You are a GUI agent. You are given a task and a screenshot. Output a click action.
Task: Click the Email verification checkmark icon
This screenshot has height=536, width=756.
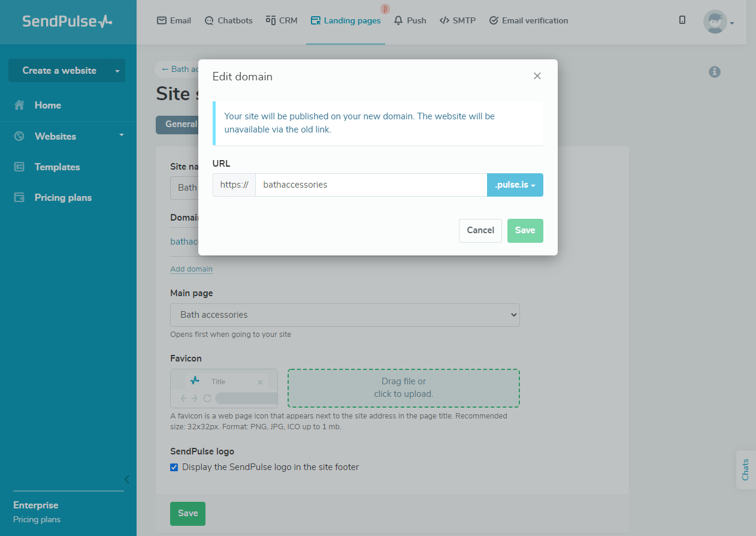[494, 20]
